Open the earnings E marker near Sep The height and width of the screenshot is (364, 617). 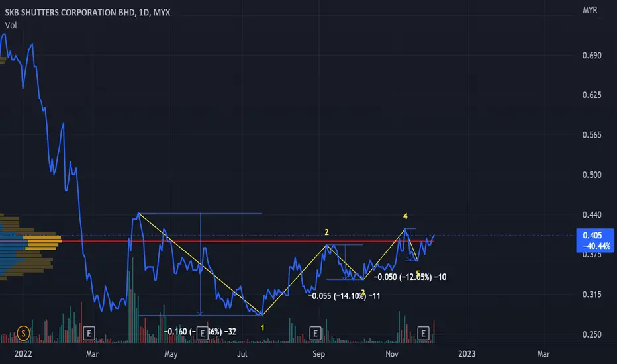[315, 334]
